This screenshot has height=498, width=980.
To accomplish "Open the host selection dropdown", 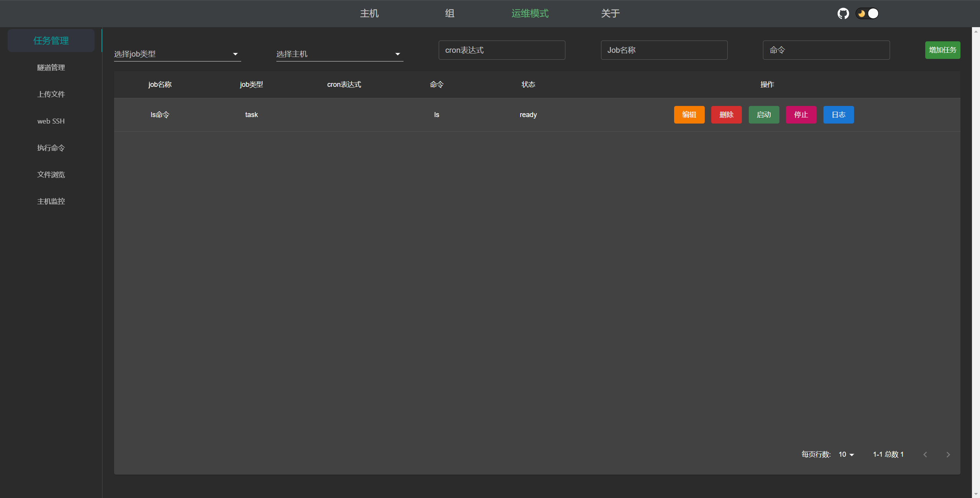I will coord(339,54).
